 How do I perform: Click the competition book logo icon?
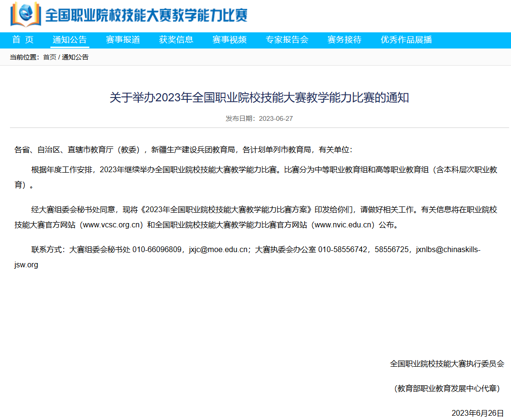point(26,15)
